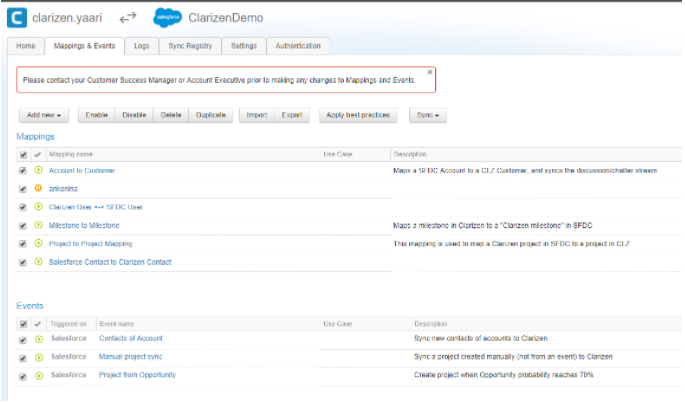
Task: Click the Salesforce cloud logo
Action: [167, 18]
